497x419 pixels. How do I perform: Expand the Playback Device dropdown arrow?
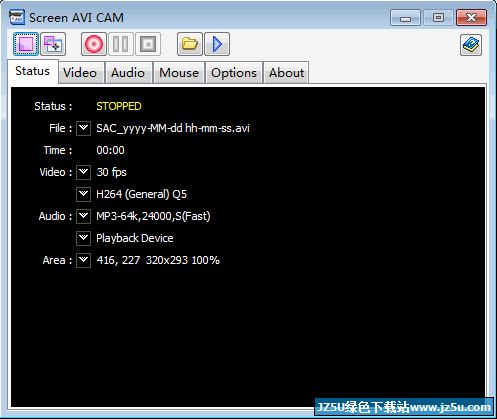83,238
